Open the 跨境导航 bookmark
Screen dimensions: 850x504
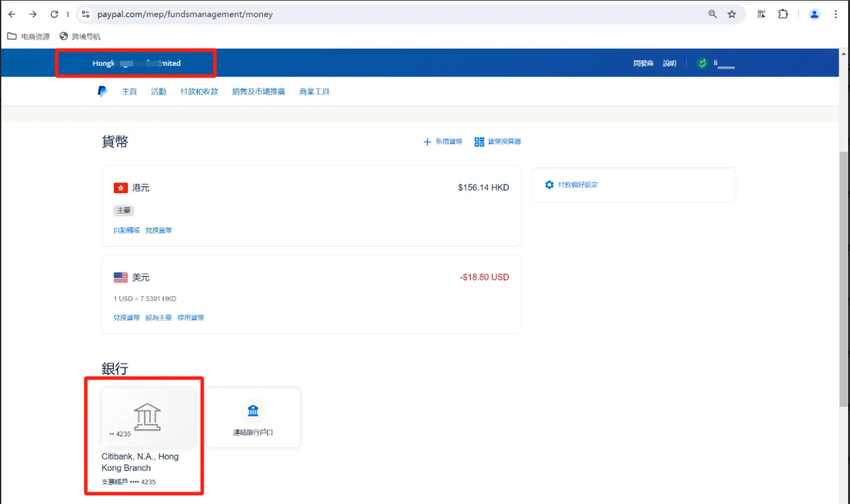(x=80, y=37)
